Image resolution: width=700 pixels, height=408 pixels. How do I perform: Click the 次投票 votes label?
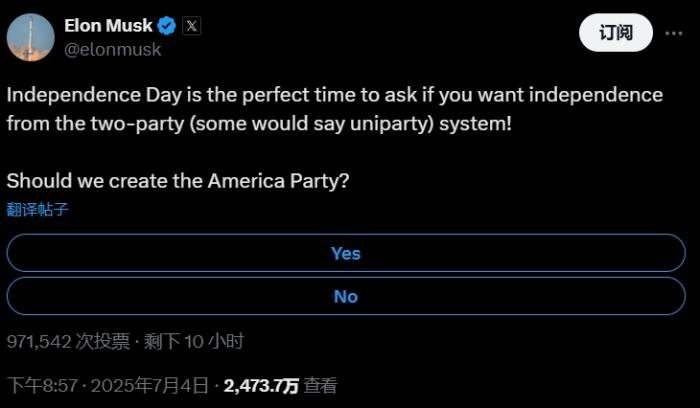coord(103,341)
